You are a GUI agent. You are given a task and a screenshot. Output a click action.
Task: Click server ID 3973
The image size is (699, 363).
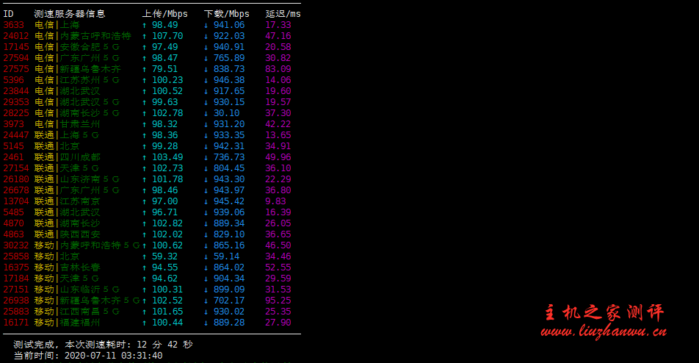point(13,124)
